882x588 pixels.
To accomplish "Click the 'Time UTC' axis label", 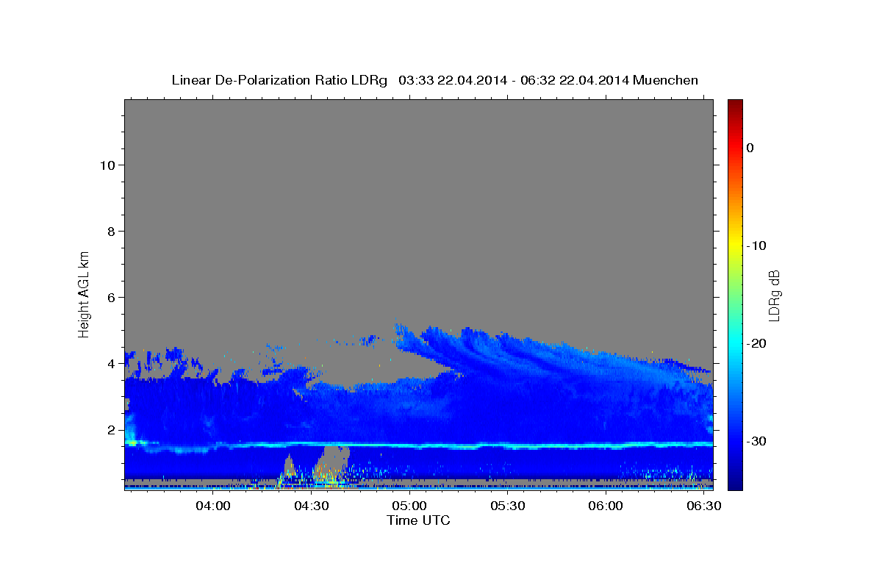I will [x=418, y=520].
